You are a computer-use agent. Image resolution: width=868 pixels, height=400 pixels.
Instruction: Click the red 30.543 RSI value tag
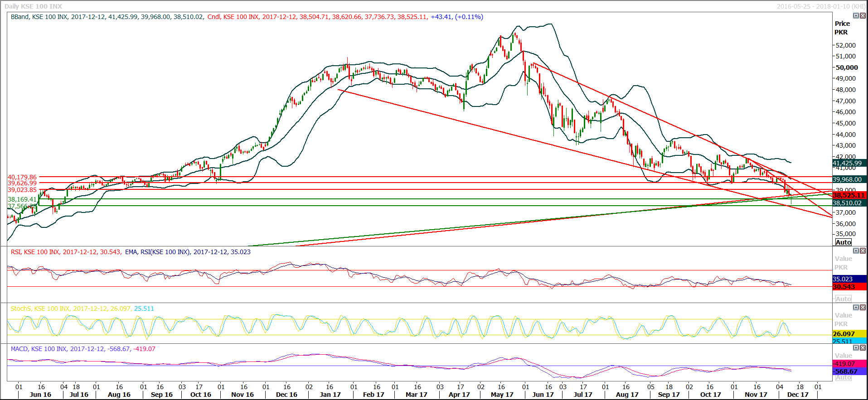point(849,287)
